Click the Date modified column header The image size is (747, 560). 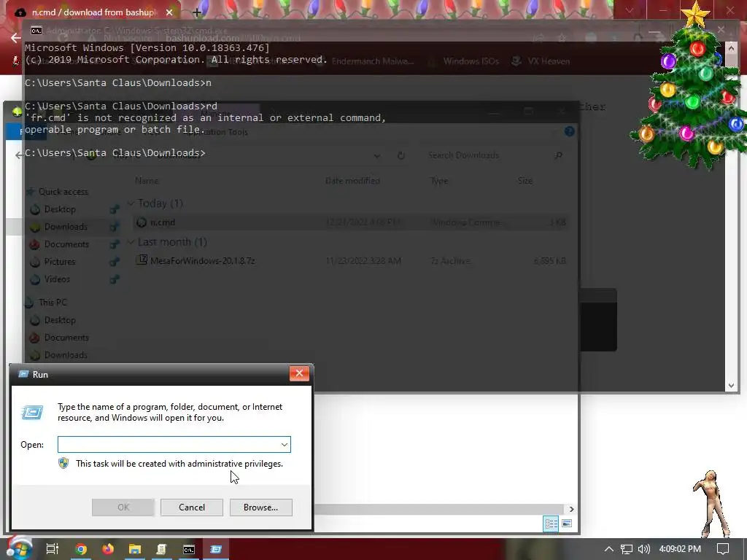[352, 181]
